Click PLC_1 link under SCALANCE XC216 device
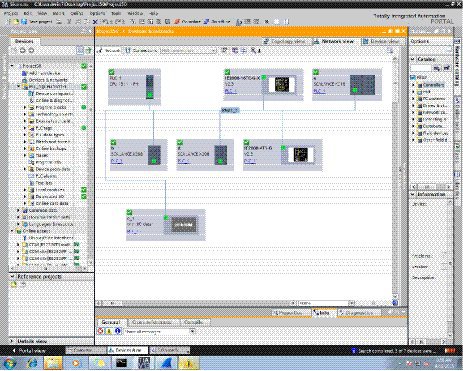The width and height of the screenshot is (463, 371). 319,91
